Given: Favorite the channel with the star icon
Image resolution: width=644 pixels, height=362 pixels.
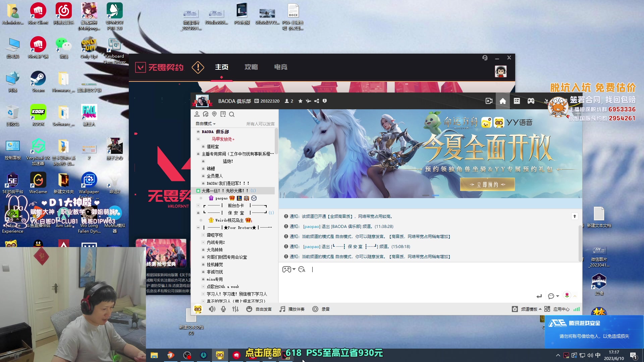Looking at the screenshot, I should pyautogui.click(x=300, y=101).
